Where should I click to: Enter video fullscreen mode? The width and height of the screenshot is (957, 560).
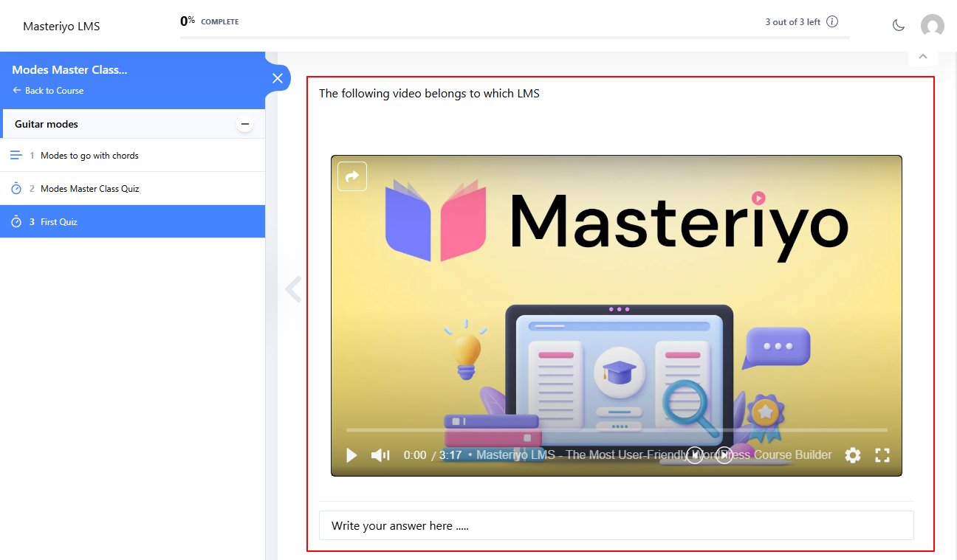tap(882, 455)
